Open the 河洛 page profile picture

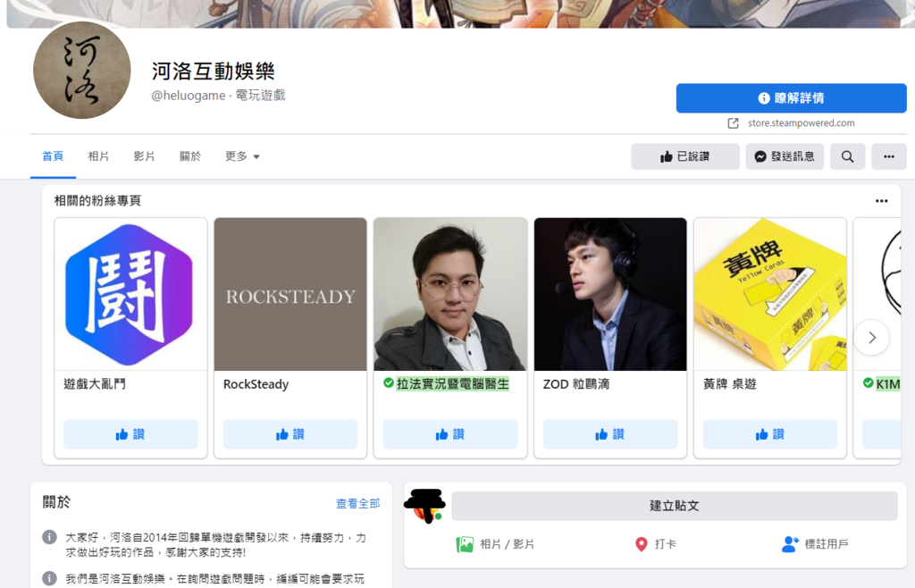point(81,71)
